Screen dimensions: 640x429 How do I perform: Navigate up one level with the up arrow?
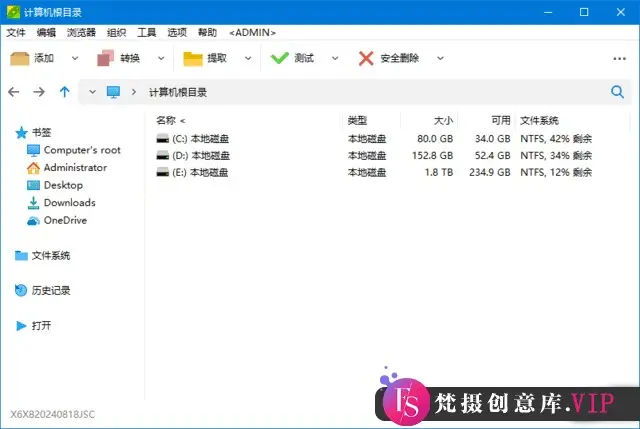pyautogui.click(x=64, y=92)
